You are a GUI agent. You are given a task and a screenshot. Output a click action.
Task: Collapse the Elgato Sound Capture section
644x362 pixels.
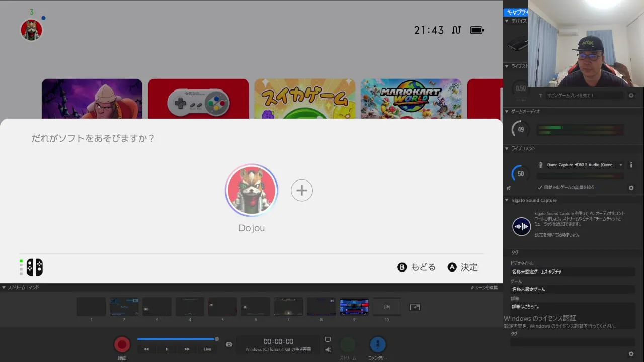(x=507, y=200)
